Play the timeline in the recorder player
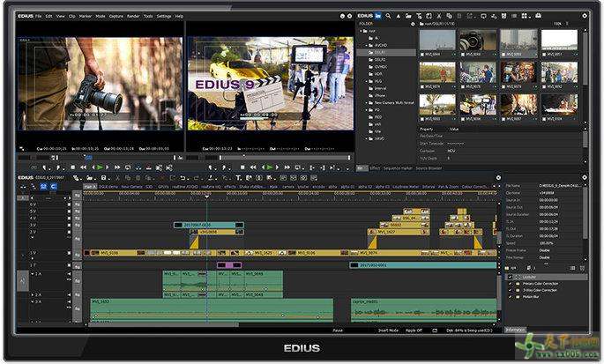This screenshot has width=604, height=364. point(270,167)
